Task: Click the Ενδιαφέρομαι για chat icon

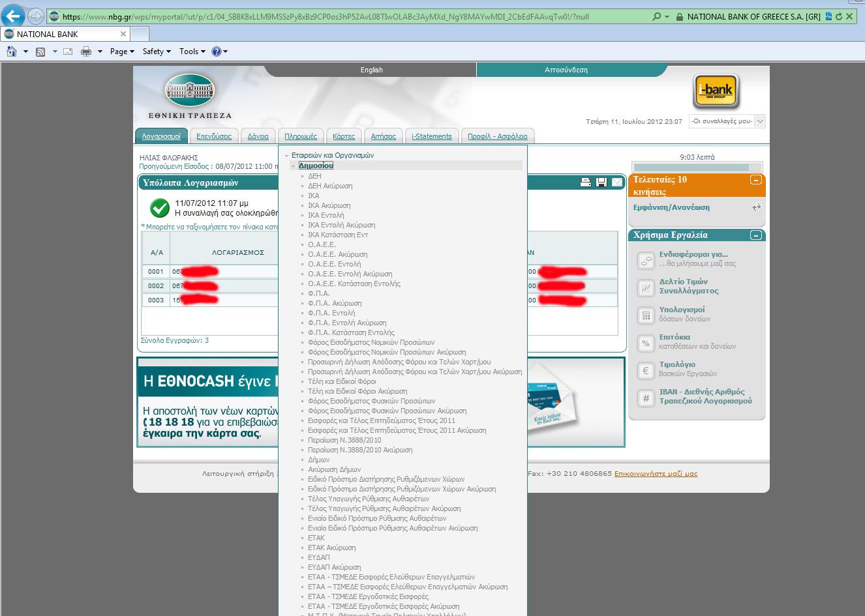Action: (x=646, y=261)
